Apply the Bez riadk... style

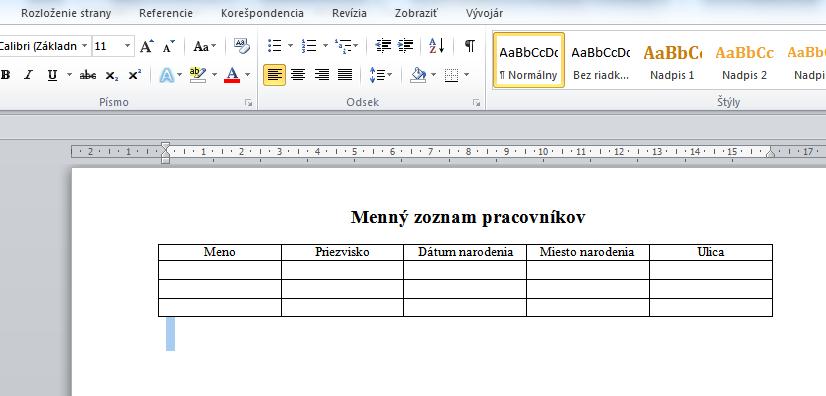coord(601,60)
